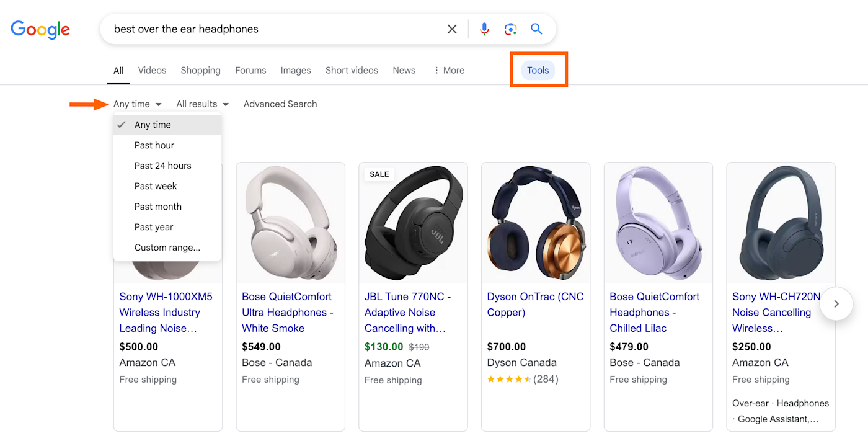Switch to the Images tab
This screenshot has width=868, height=446.
[296, 71]
